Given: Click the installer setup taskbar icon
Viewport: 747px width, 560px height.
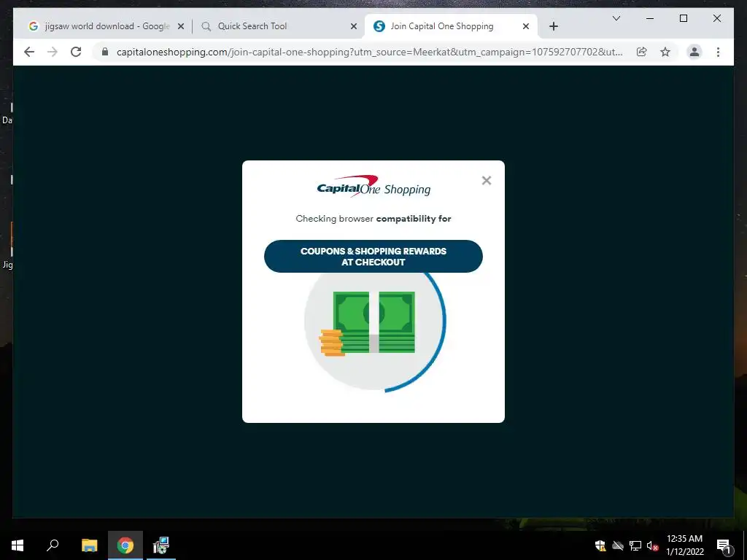Looking at the screenshot, I should click(x=161, y=545).
